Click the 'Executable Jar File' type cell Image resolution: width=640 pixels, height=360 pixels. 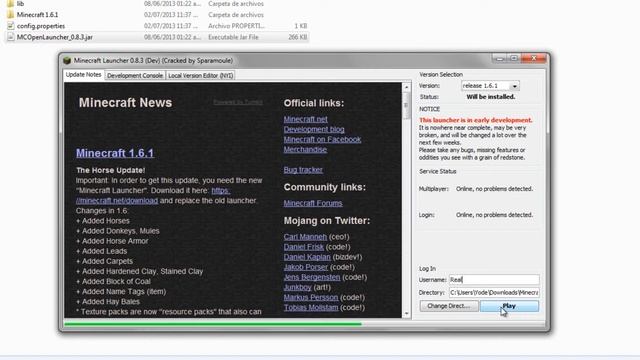point(233,37)
